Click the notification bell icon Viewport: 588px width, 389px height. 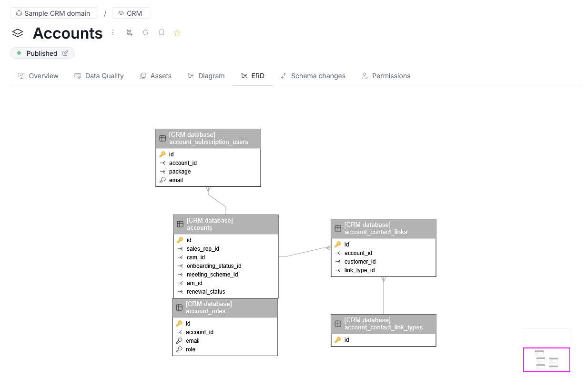pos(145,33)
